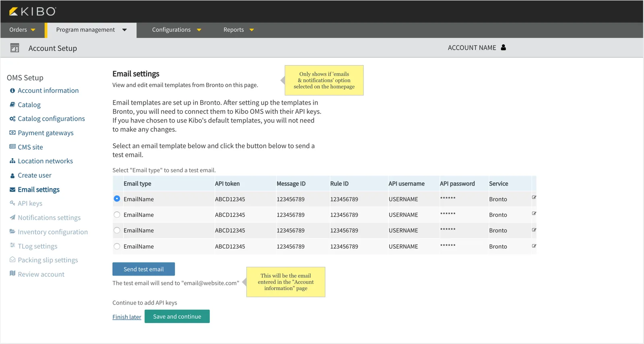
Task: Click the Email settings envelope icon
Action: [x=12, y=190]
